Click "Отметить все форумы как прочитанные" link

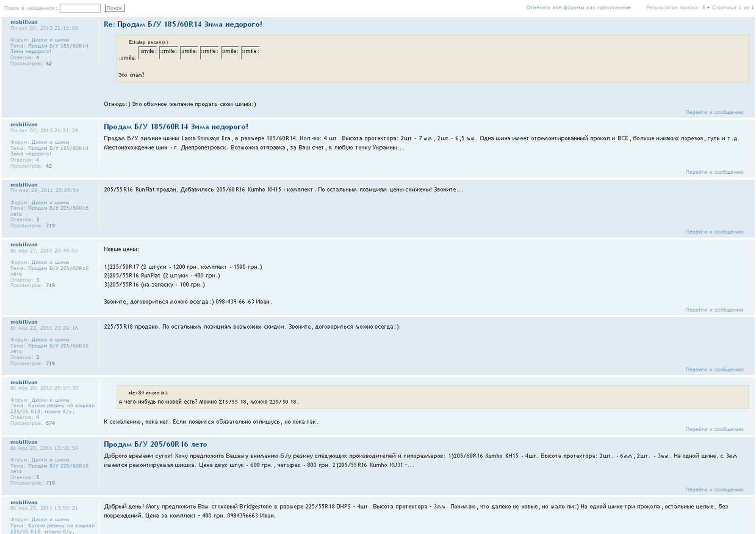pyautogui.click(x=578, y=8)
